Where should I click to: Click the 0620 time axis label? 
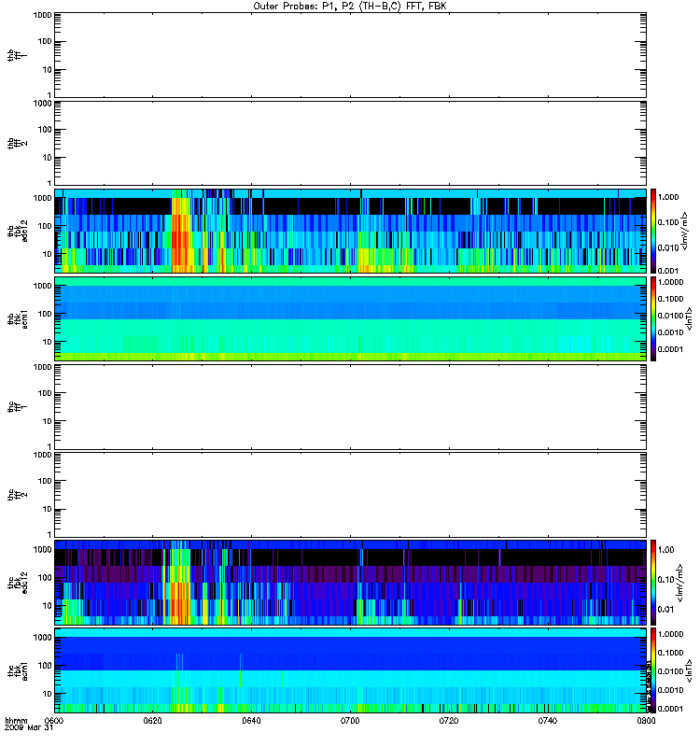pos(152,720)
